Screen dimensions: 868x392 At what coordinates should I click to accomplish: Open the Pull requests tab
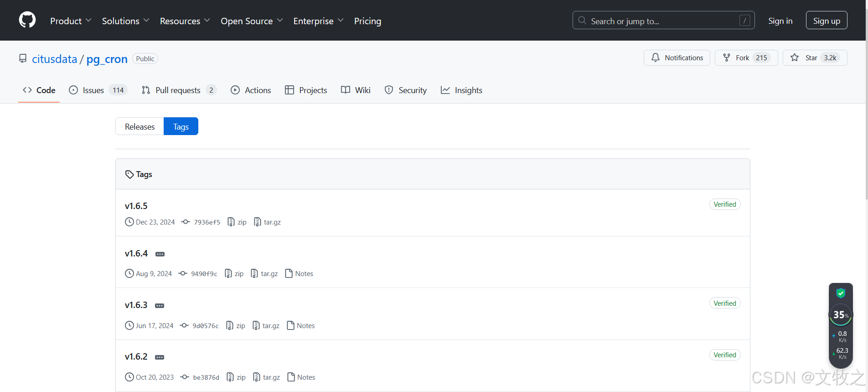coord(179,90)
